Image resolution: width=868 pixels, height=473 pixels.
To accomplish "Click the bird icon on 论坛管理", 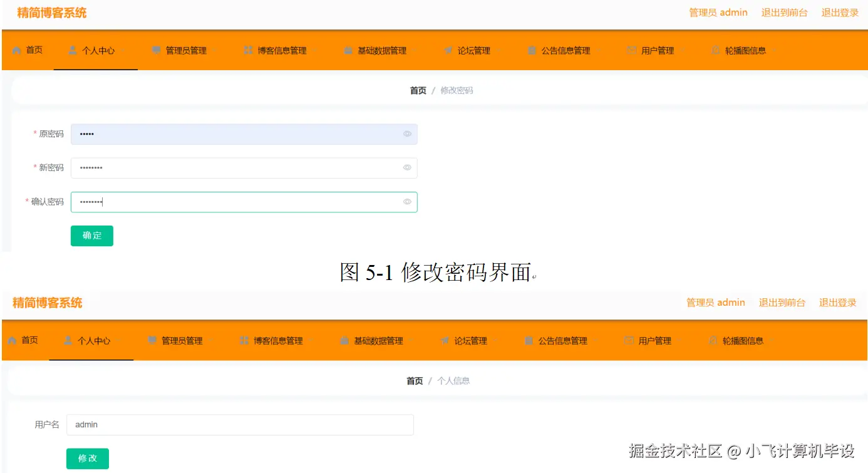I will [x=447, y=50].
